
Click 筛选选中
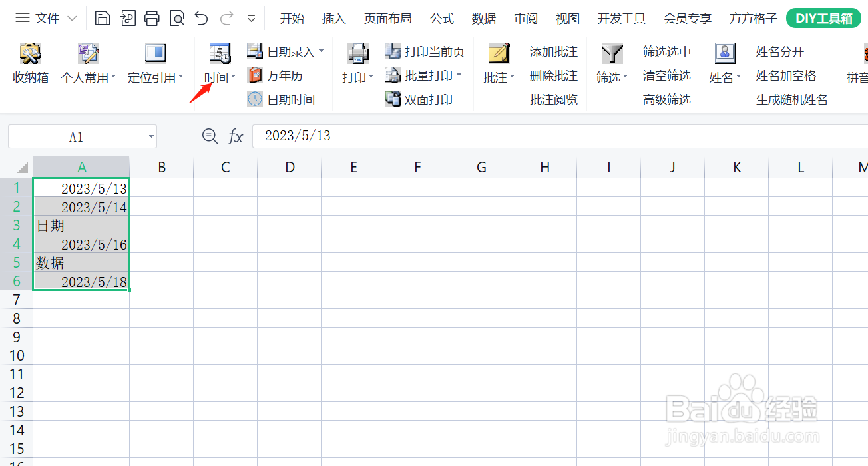(667, 51)
